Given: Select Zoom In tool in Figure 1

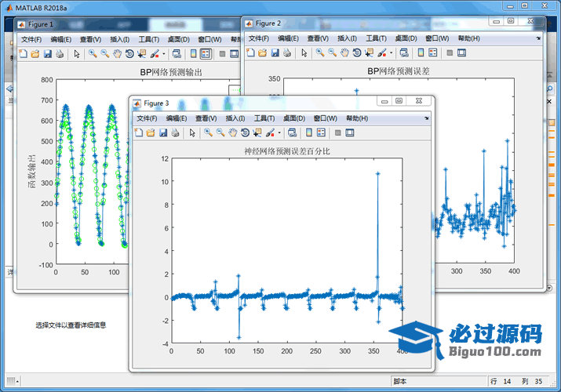Looking at the screenshot, I should click(x=93, y=54).
